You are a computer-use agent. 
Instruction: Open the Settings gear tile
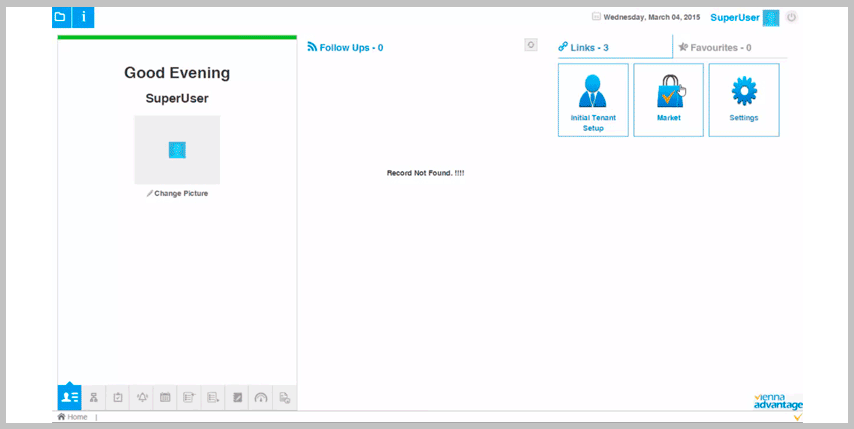pyautogui.click(x=744, y=100)
